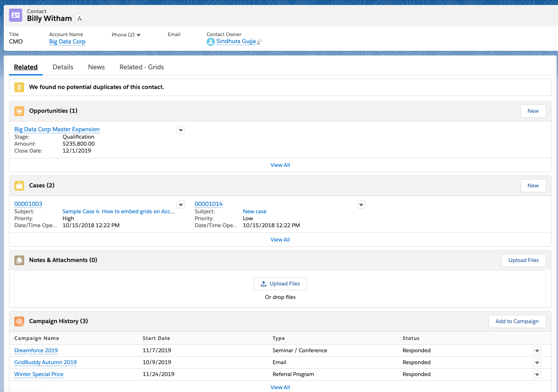Open GridBuddy Autumn 2019 campaign
The width and height of the screenshot is (558, 392).
(x=46, y=362)
